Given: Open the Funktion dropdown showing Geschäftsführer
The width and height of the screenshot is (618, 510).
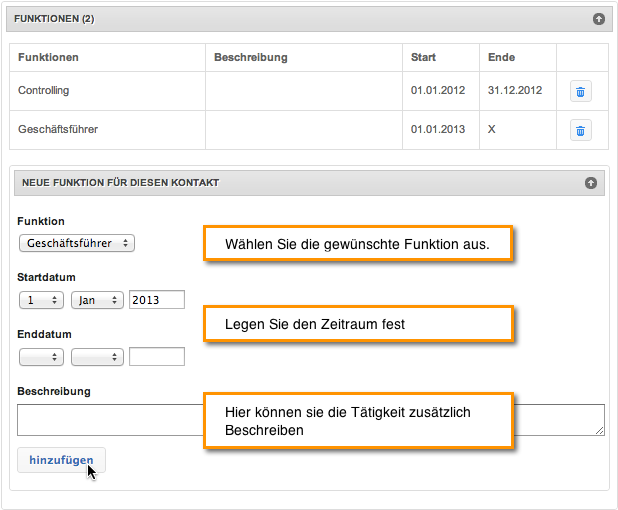Looking at the screenshot, I should click(x=77, y=243).
